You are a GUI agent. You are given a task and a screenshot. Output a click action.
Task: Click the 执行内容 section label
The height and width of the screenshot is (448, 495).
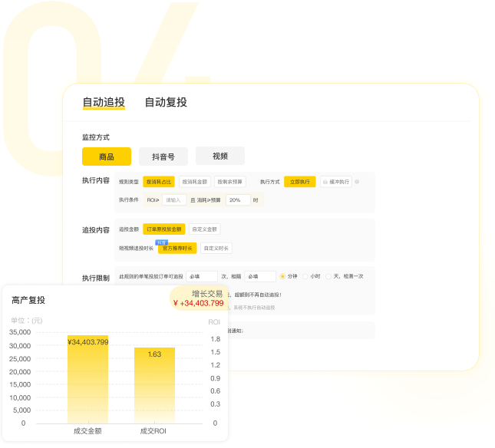pos(96,180)
